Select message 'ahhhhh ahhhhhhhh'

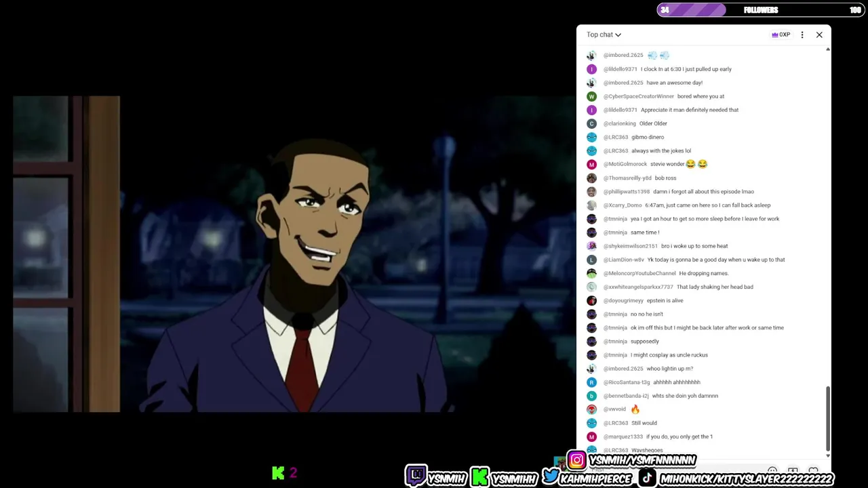(x=677, y=382)
